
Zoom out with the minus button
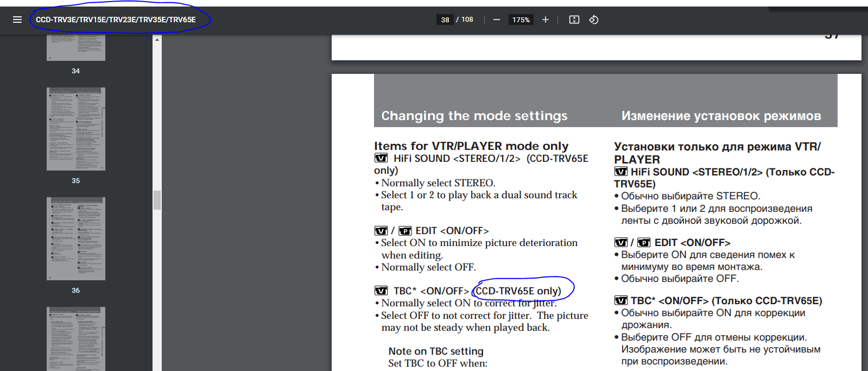(x=496, y=20)
